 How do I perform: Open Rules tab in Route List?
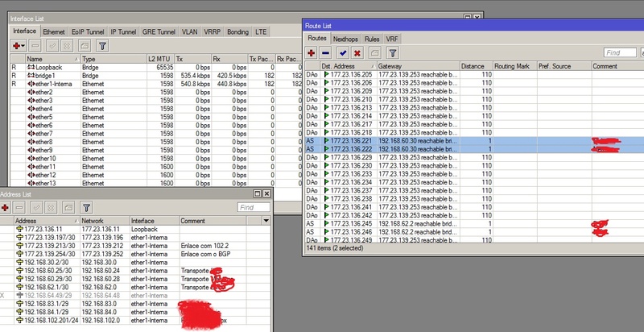pyautogui.click(x=372, y=39)
